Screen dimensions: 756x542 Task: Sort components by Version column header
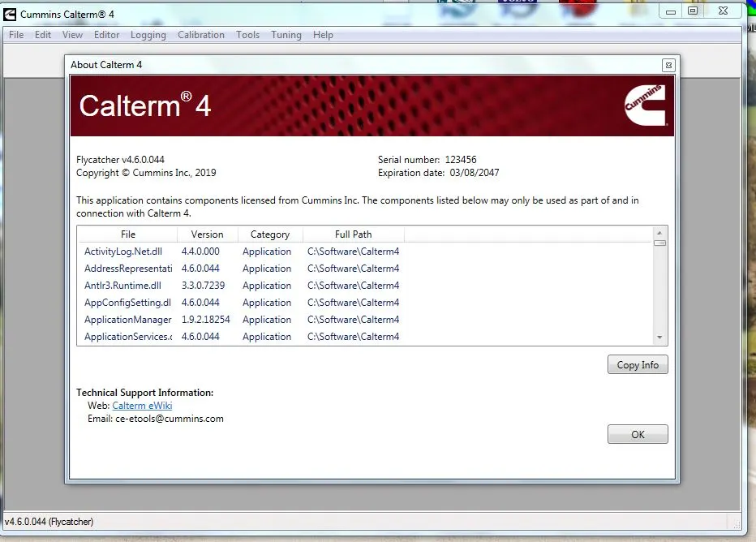208,234
